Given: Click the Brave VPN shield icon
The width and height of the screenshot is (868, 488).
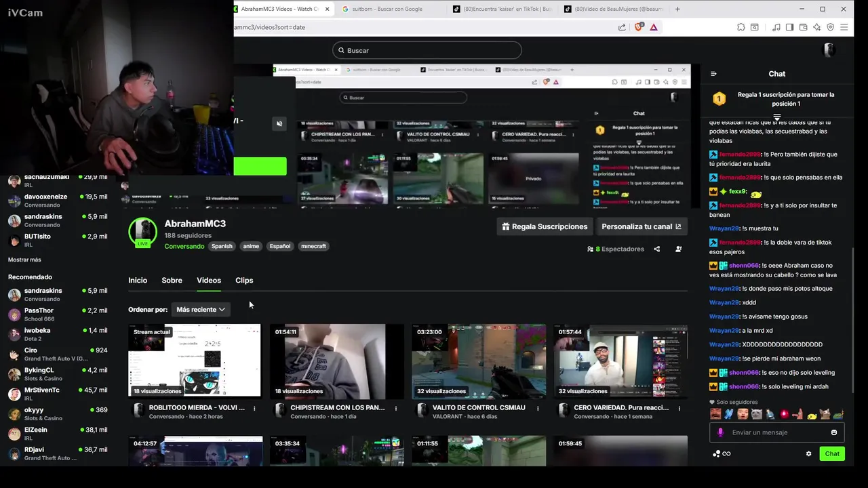Looking at the screenshot, I should 831,27.
